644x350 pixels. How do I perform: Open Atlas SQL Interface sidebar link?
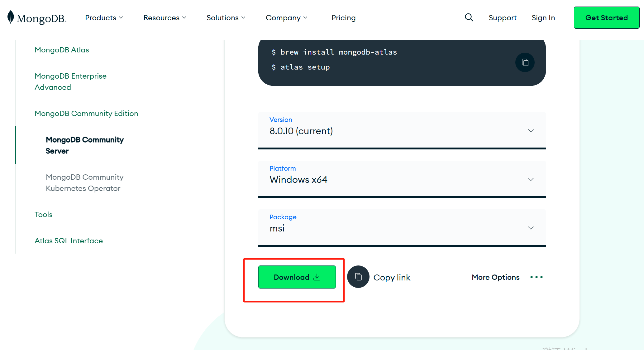(69, 241)
